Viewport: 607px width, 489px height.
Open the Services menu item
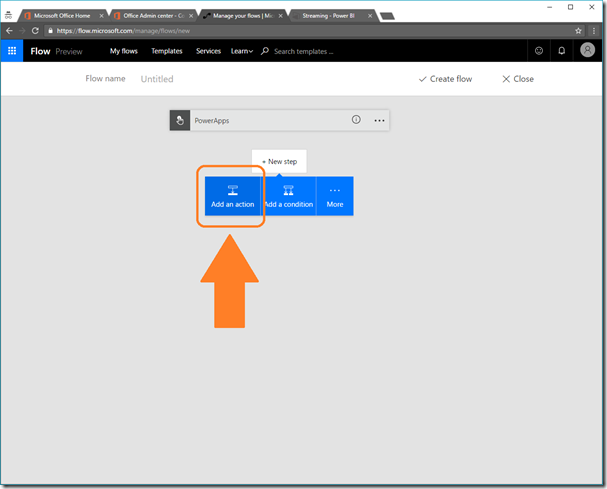tap(208, 51)
